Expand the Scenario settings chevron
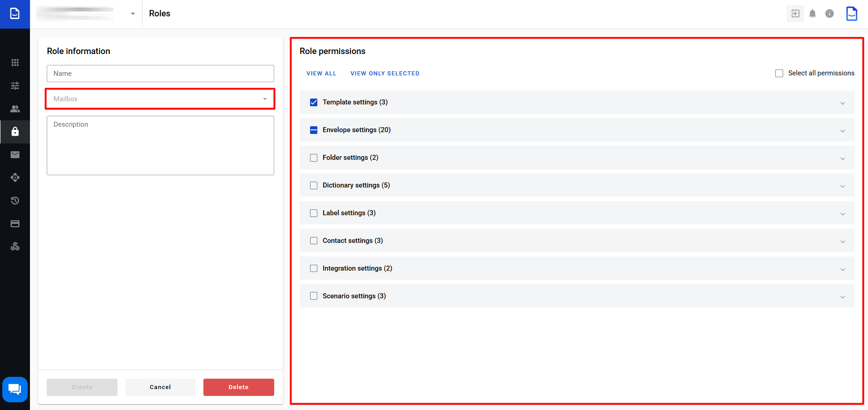868x410 pixels. pos(842,297)
